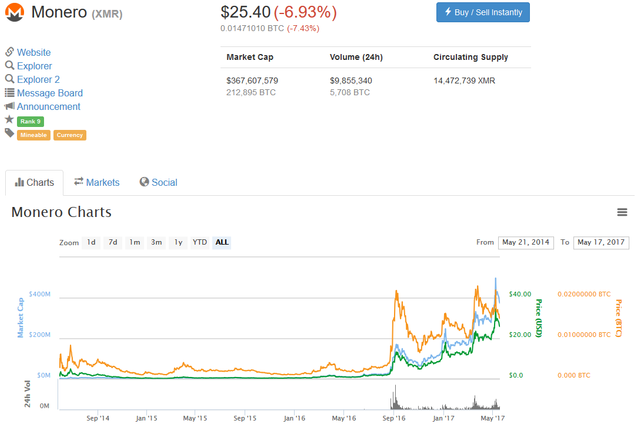The height and width of the screenshot is (429, 640).
Task: Click the Mineable tag
Action: tap(33, 135)
